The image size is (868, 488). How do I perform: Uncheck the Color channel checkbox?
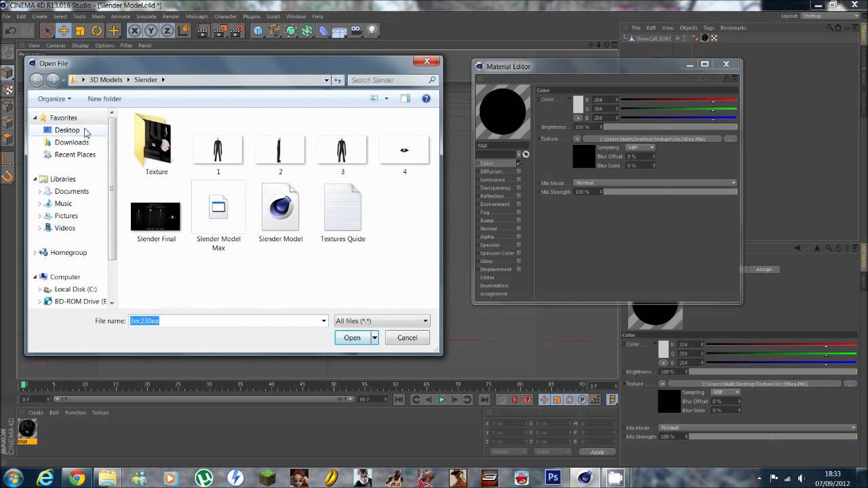[x=519, y=163]
